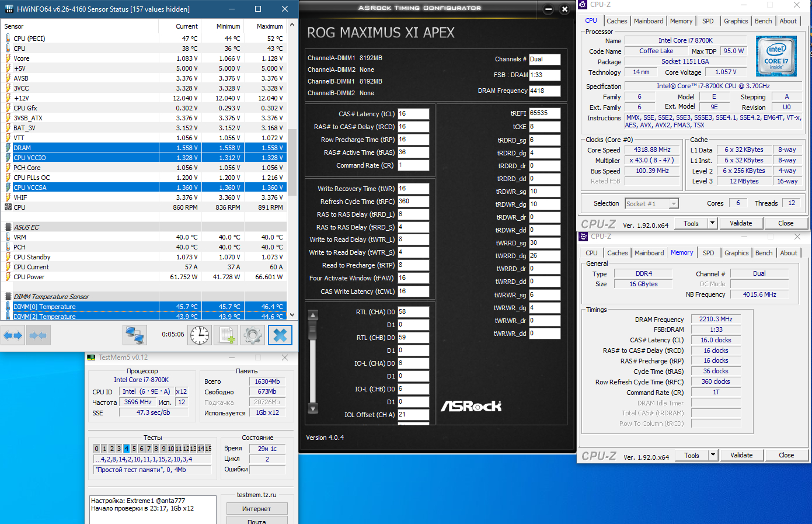Click ASRock timings list scroll-up arrow
The width and height of the screenshot is (812, 524).
click(313, 315)
